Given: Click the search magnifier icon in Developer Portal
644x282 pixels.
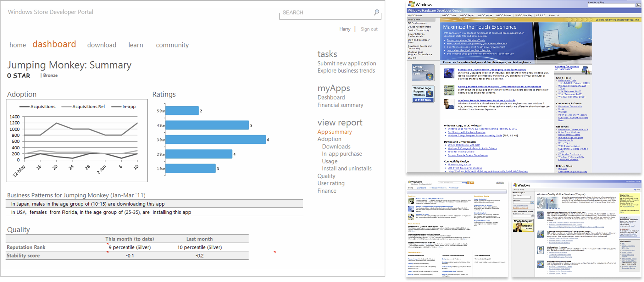Looking at the screenshot, I should pyautogui.click(x=376, y=12).
